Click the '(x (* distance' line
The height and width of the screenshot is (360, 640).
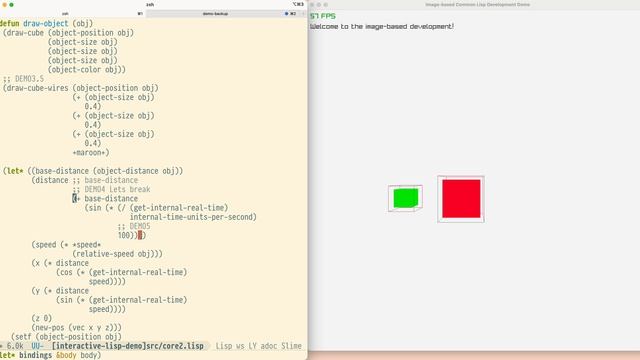pyautogui.click(x=60, y=263)
